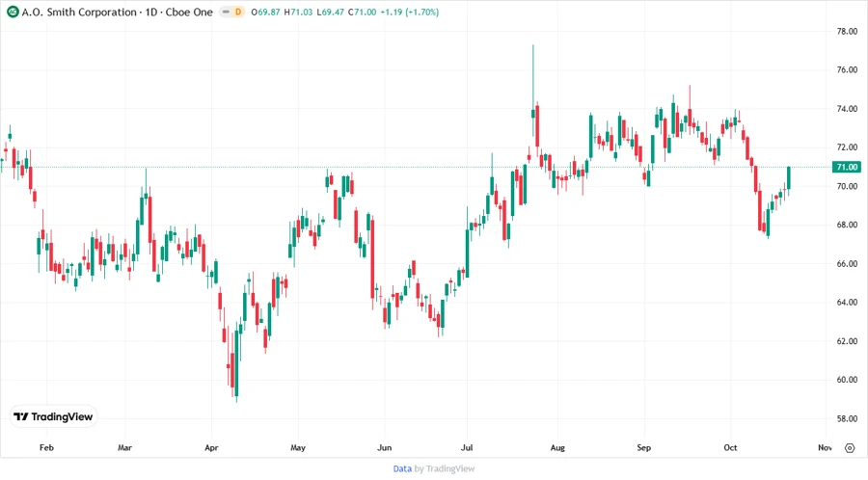The image size is (868, 480).
Task: Click the Feb time axis label
Action: tap(46, 448)
